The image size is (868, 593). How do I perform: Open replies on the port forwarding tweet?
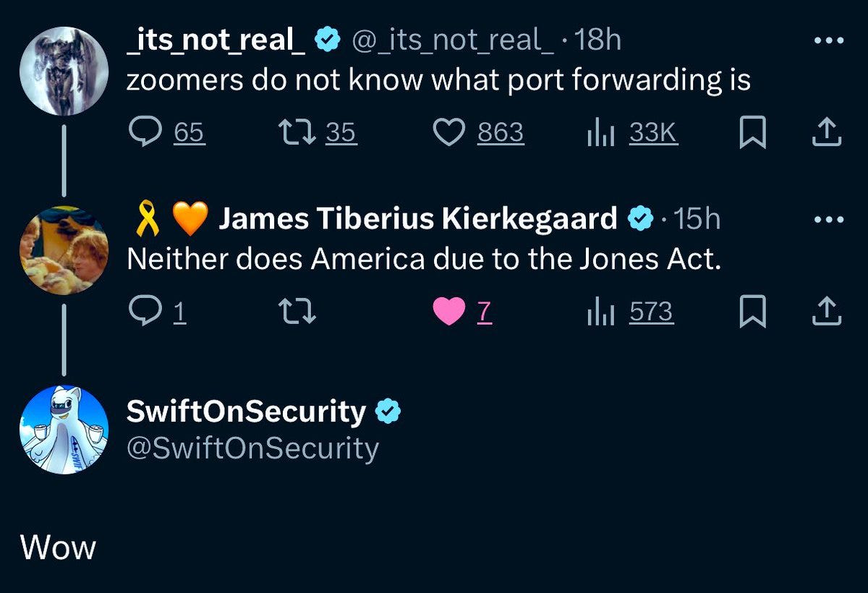[166, 132]
